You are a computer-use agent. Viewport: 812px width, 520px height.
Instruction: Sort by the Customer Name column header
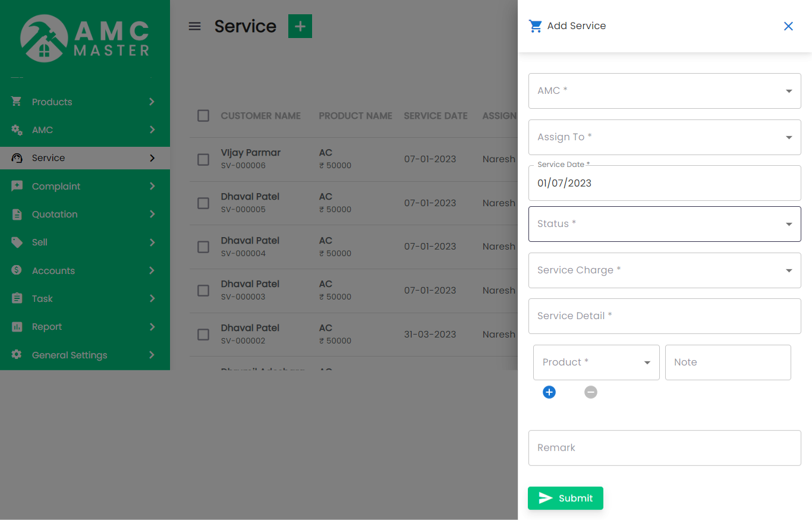click(x=260, y=116)
